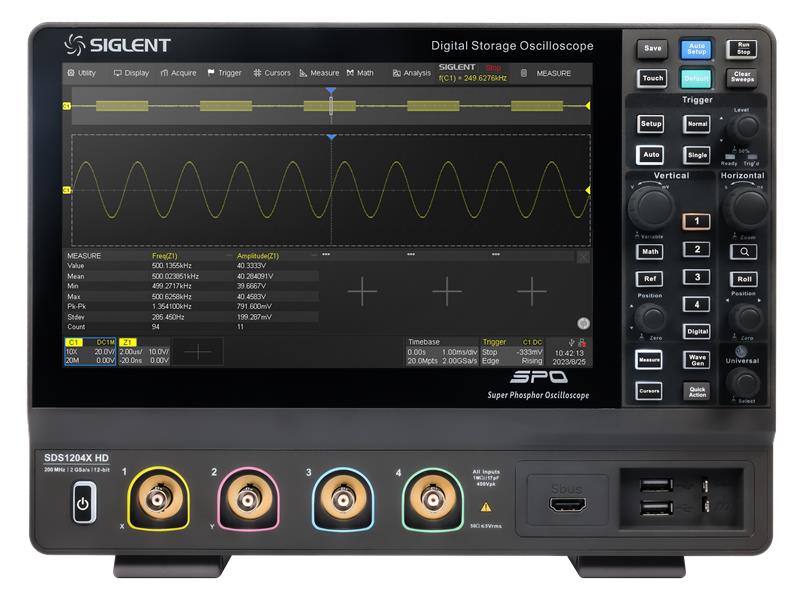
Task: Tap the zoom window handle in the overview trace
Action: (x=331, y=106)
